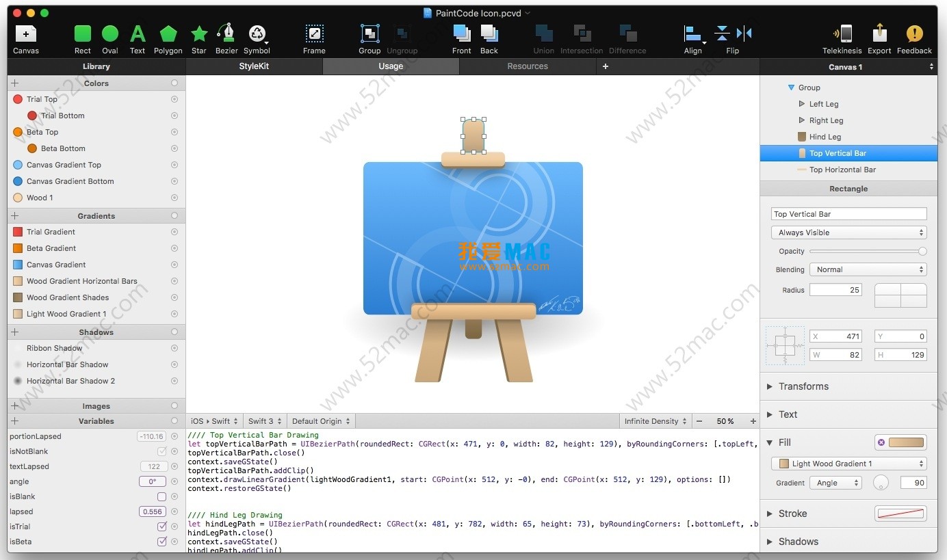
Task: Select the Hind Leg layer
Action: (x=848, y=137)
